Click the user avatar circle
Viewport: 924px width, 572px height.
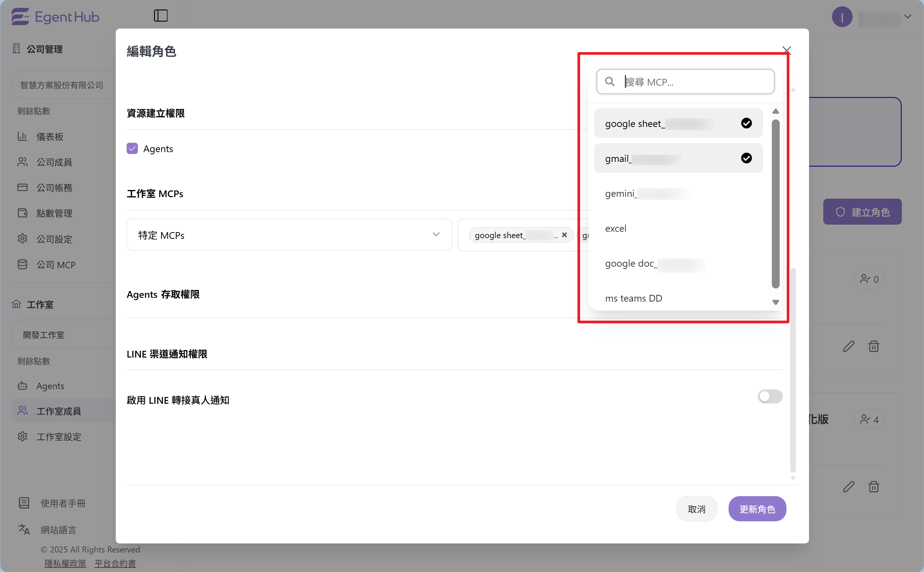point(841,17)
